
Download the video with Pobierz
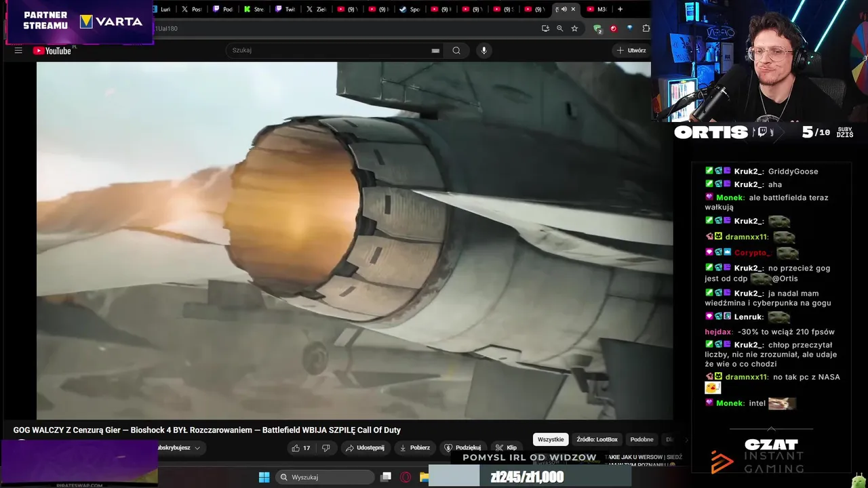coord(415,448)
